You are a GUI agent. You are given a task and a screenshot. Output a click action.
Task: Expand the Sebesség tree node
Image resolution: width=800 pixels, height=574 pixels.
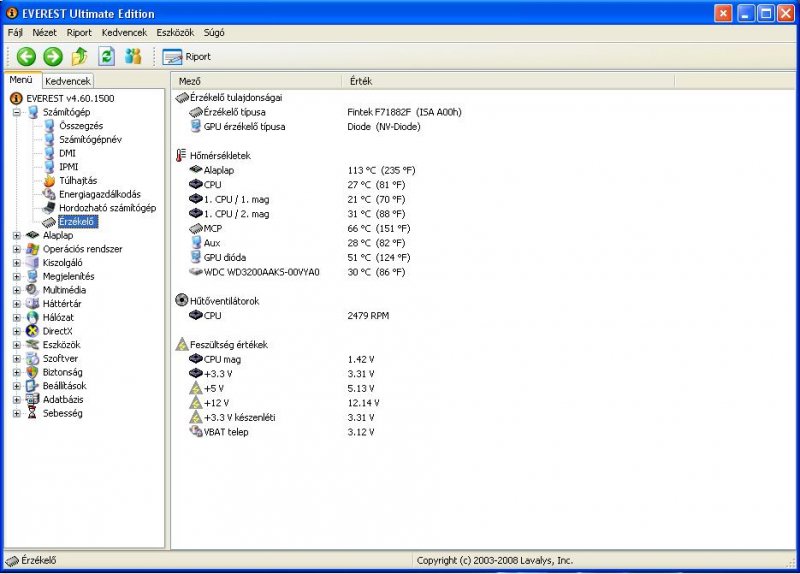click(17, 414)
